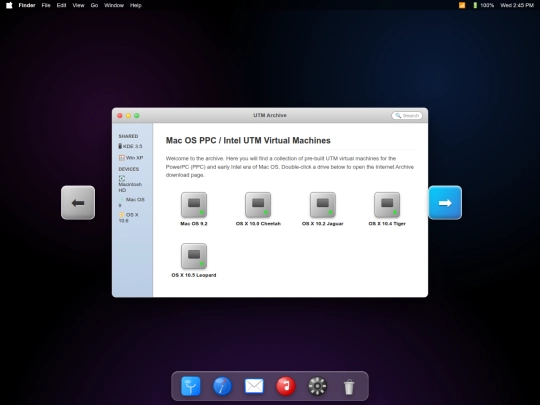The height and width of the screenshot is (405, 540).
Task: Click the Wed 2:45 PM clock
Action: pos(517,5)
